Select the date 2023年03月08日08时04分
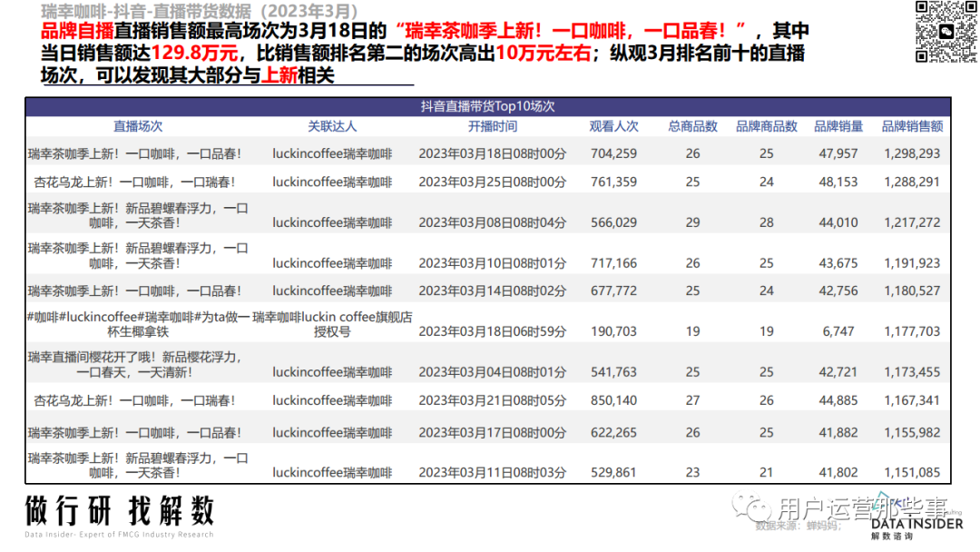Image resolution: width=980 pixels, height=552 pixels. click(x=493, y=222)
